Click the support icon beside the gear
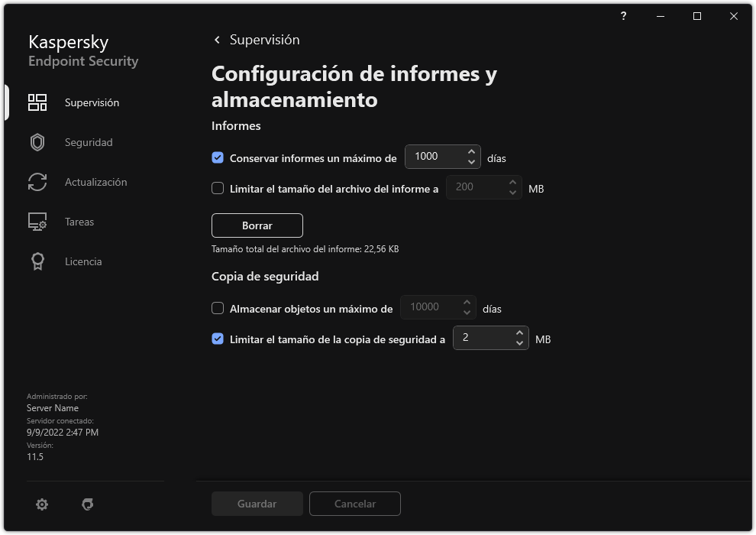Screen dimensions: 756x535 coord(88,504)
